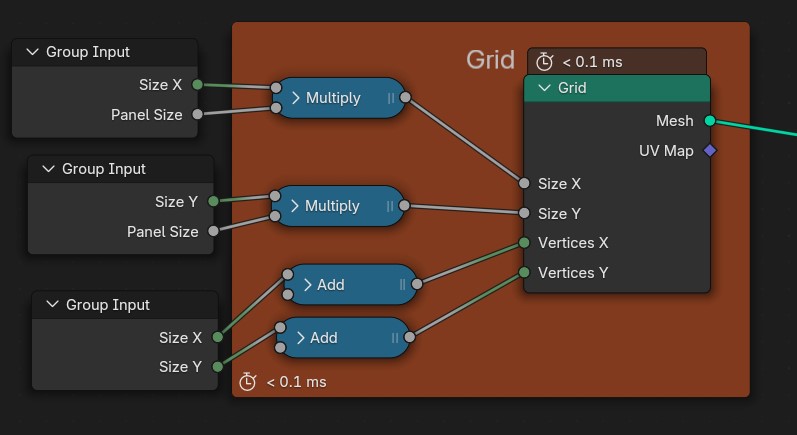Click the 'Vertices X' label in Grid node
Viewport: 797px width, 435px height.
(x=573, y=243)
